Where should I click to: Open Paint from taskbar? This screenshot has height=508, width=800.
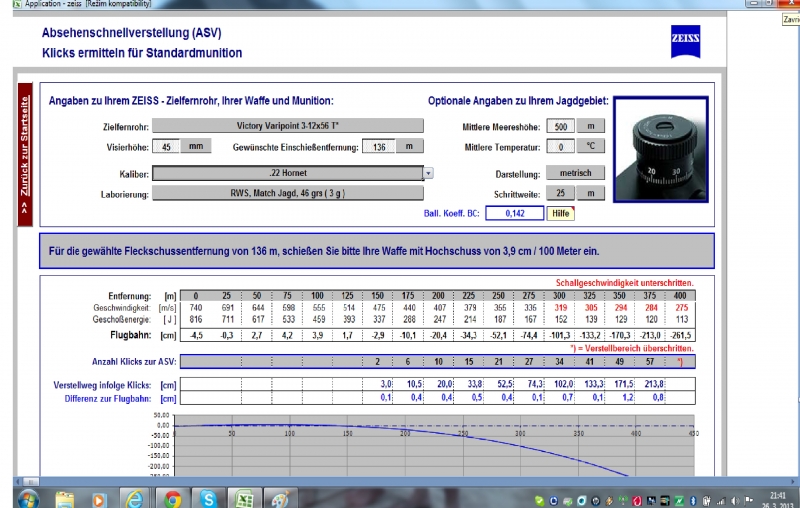[x=279, y=499]
